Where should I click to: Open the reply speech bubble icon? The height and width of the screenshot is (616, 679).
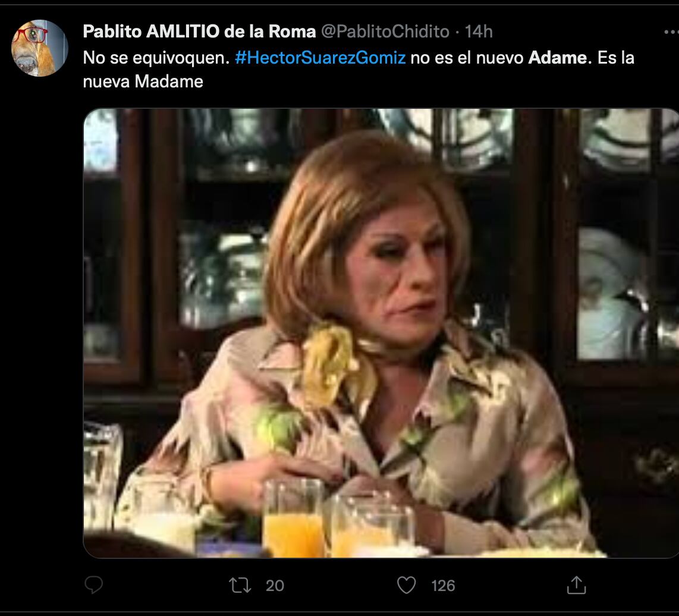coord(93,585)
